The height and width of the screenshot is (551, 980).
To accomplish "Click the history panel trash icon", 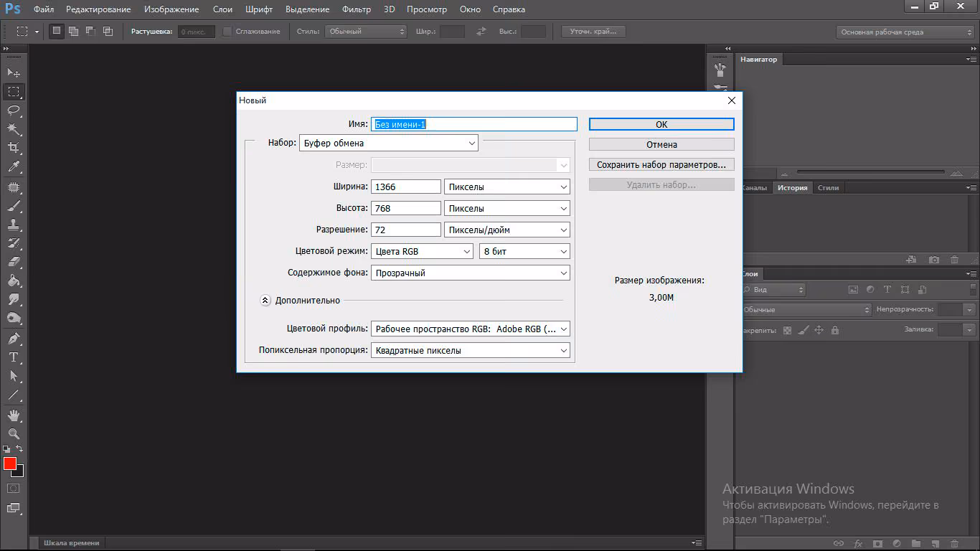I will point(954,260).
